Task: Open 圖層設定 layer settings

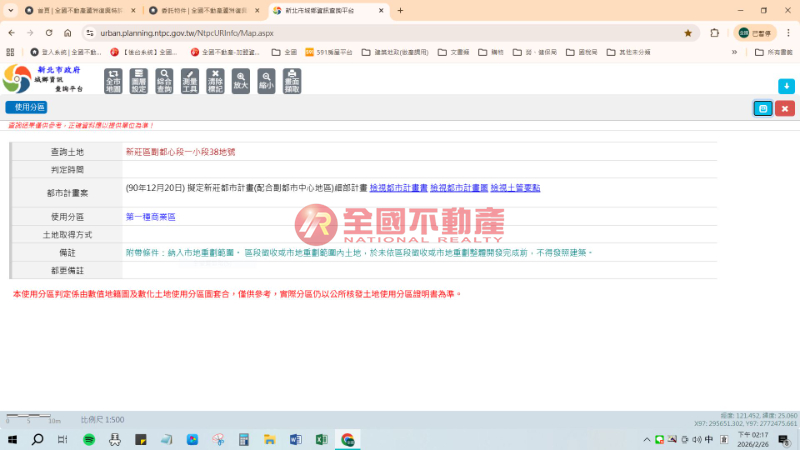Action: tap(139, 80)
